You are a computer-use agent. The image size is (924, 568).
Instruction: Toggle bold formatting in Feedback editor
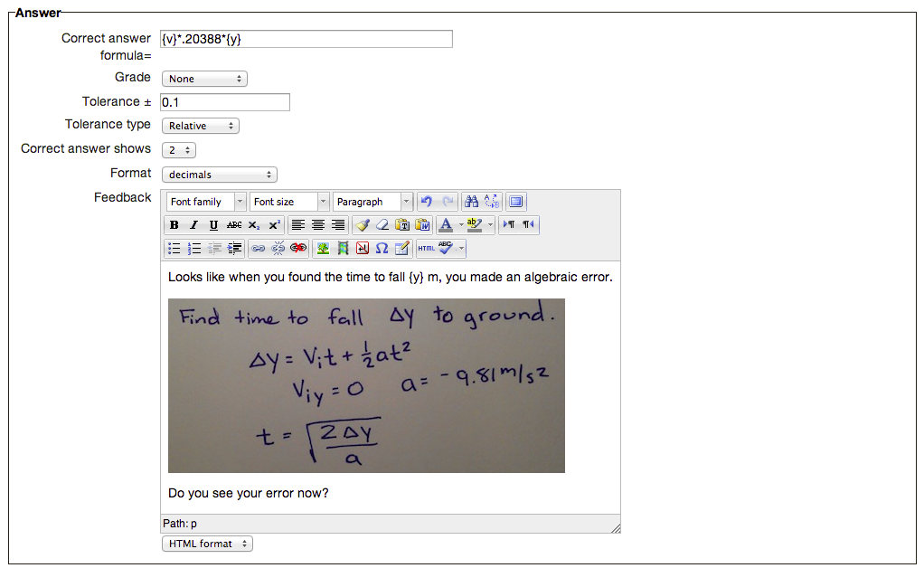[x=174, y=225]
